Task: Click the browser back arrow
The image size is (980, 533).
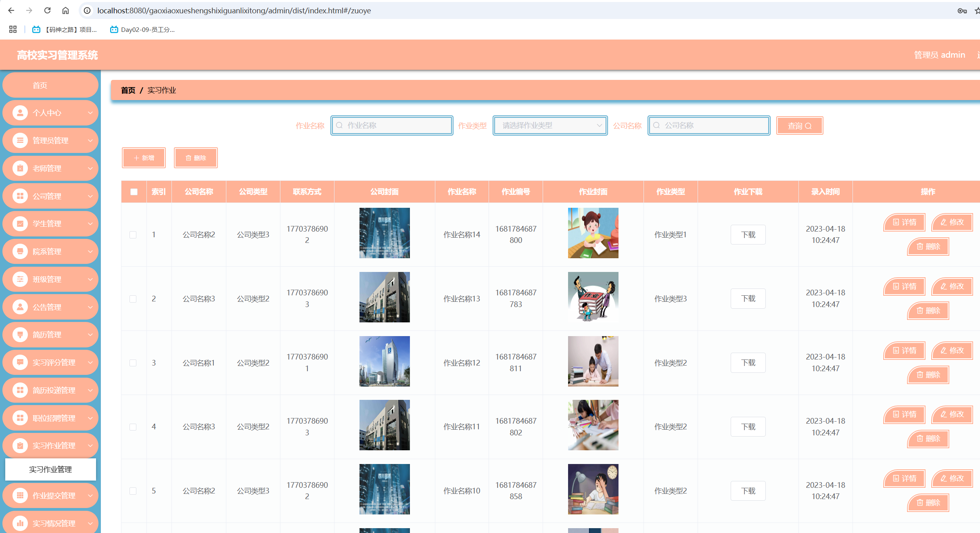Action: (11, 10)
